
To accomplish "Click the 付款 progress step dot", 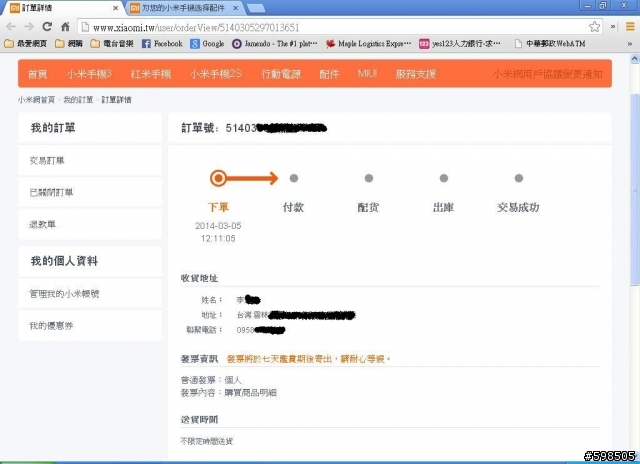I will pos(293,178).
